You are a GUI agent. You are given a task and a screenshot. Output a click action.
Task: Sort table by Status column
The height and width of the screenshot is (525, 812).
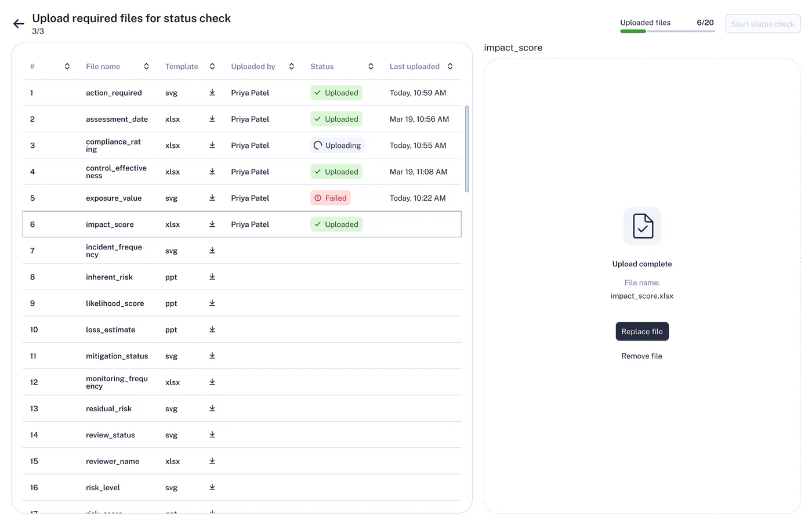pyautogui.click(x=371, y=66)
